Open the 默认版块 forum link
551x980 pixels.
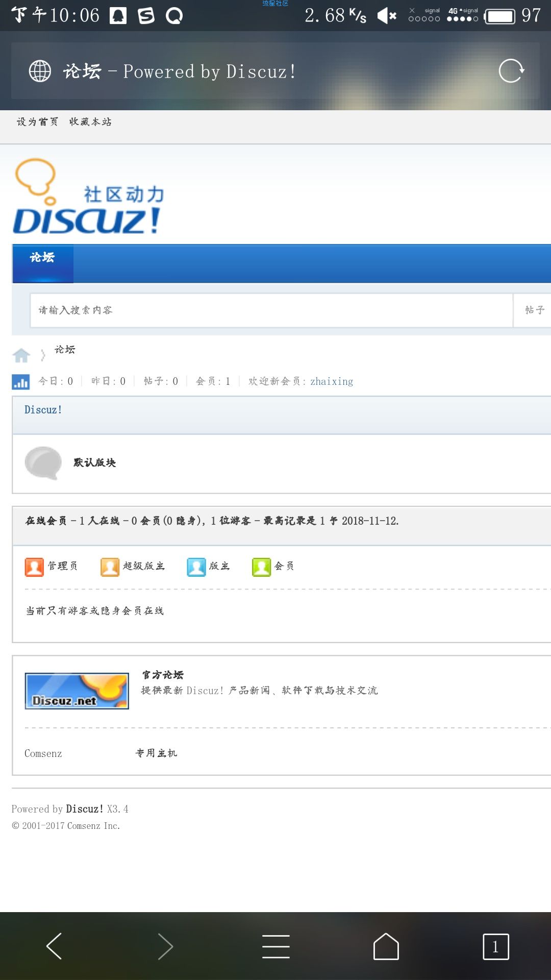[95, 463]
